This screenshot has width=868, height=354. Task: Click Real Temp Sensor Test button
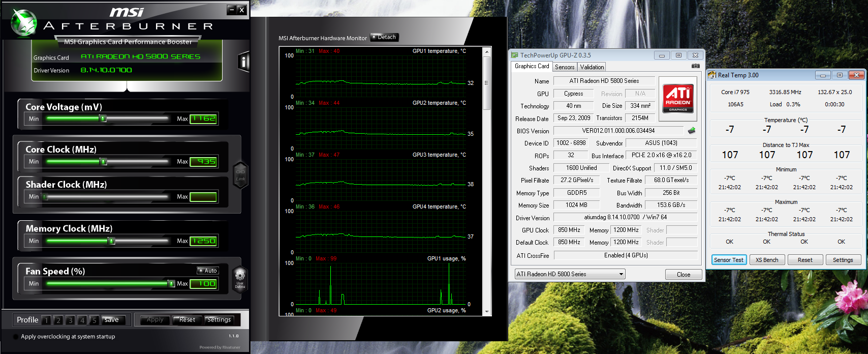[x=729, y=260]
